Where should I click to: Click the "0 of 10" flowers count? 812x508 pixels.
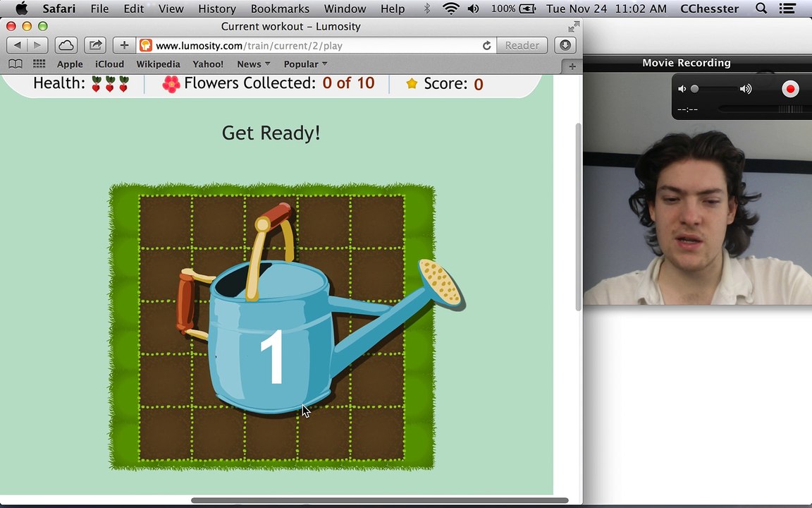348,83
